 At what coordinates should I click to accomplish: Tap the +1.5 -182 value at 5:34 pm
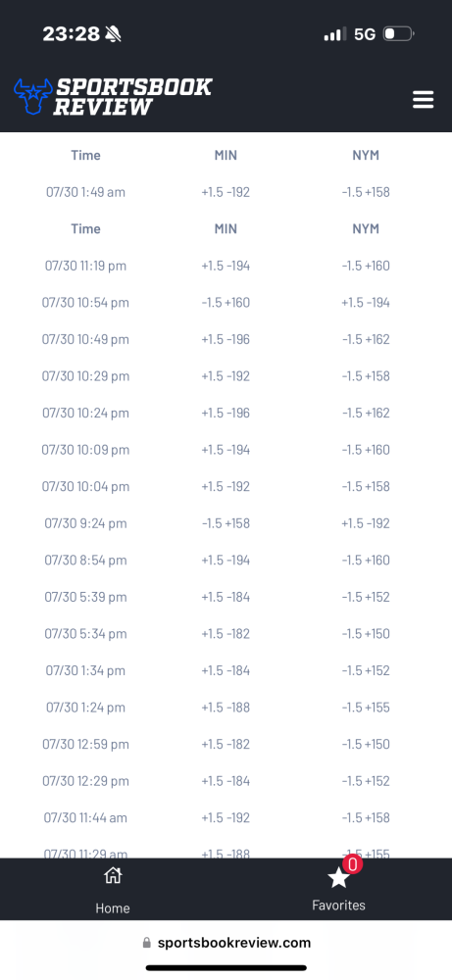click(x=226, y=634)
